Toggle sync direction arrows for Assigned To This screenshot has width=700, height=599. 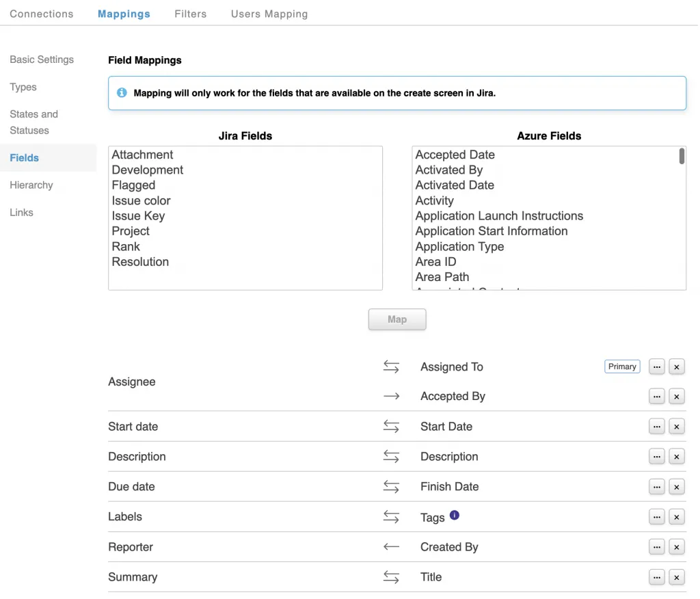(x=391, y=367)
